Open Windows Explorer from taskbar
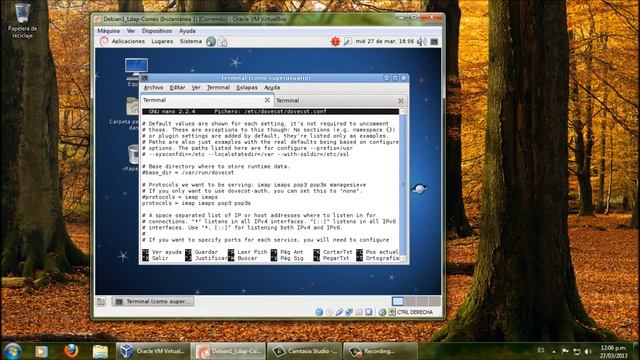This screenshot has height=360, width=640. coord(100,351)
